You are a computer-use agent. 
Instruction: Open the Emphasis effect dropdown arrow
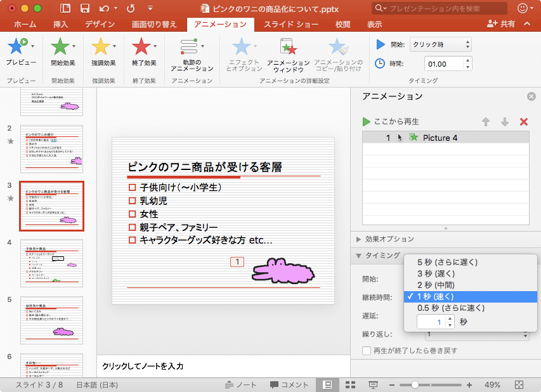115,46
